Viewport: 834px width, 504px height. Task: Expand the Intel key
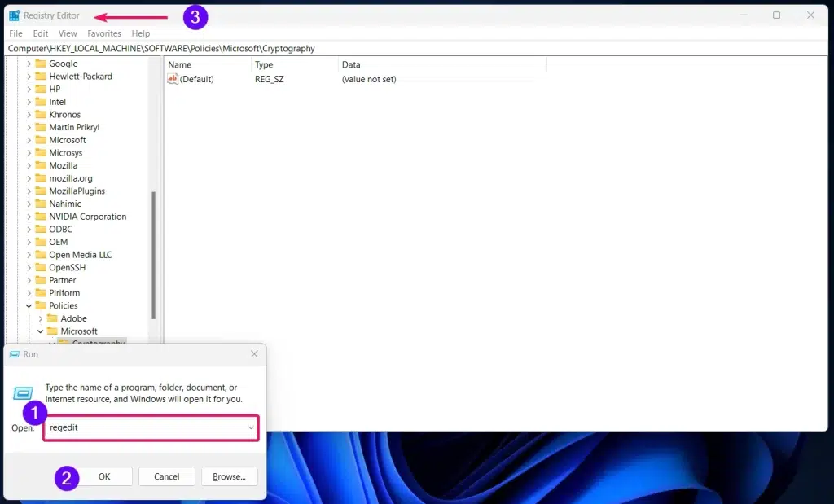click(x=29, y=102)
